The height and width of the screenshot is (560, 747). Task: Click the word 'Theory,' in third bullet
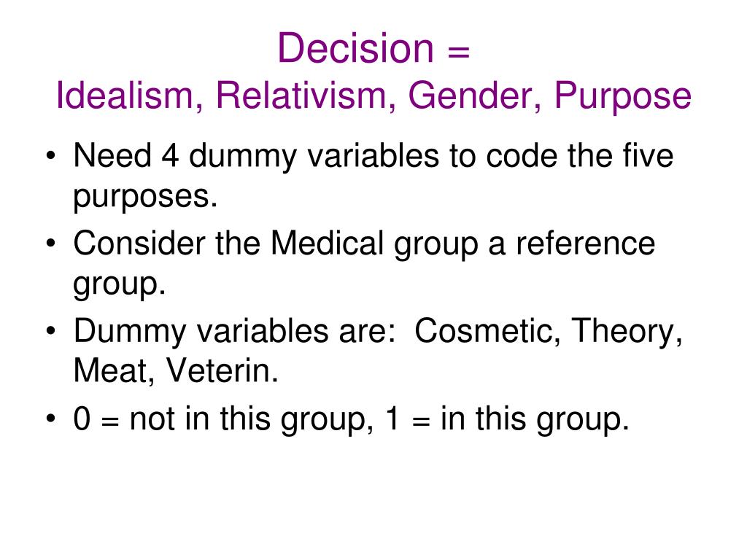point(627,332)
